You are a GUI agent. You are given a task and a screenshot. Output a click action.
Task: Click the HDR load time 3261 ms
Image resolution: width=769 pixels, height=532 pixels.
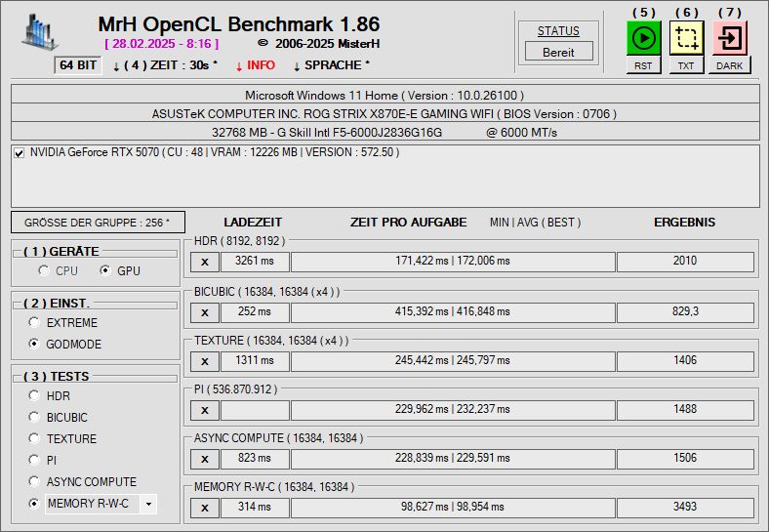[x=255, y=262]
